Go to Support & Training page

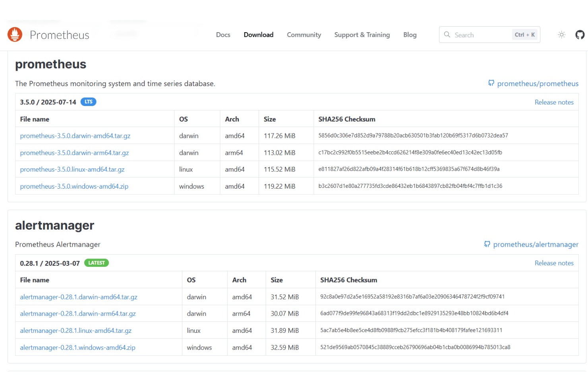coord(362,35)
